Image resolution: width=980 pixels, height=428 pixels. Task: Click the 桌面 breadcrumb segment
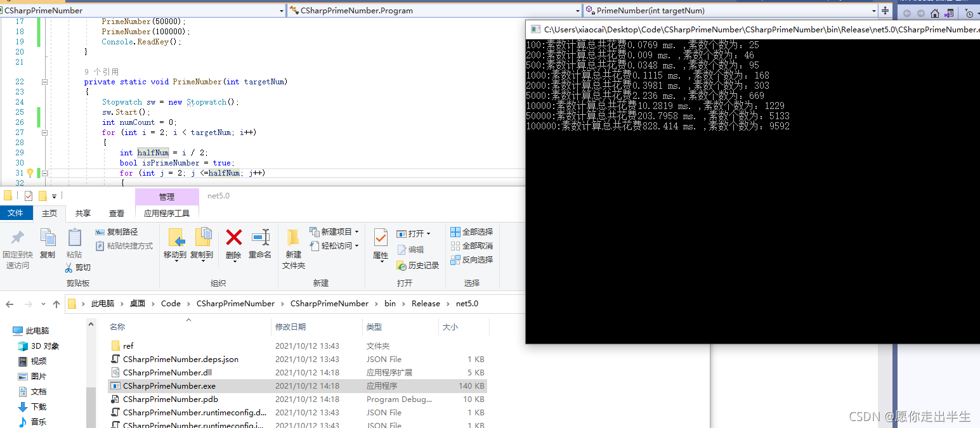pos(138,304)
